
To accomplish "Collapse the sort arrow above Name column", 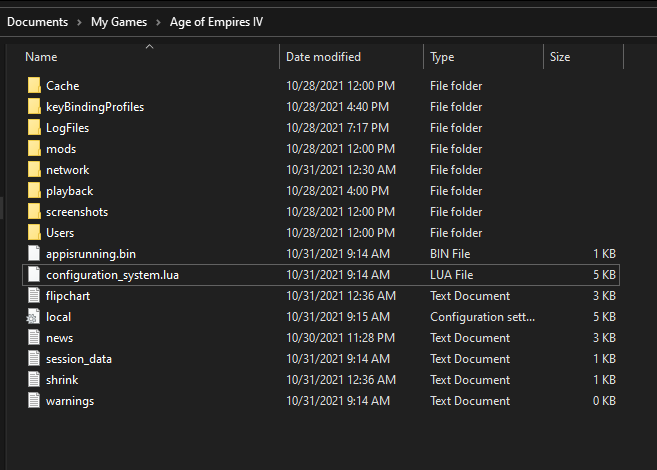I will coord(149,46).
